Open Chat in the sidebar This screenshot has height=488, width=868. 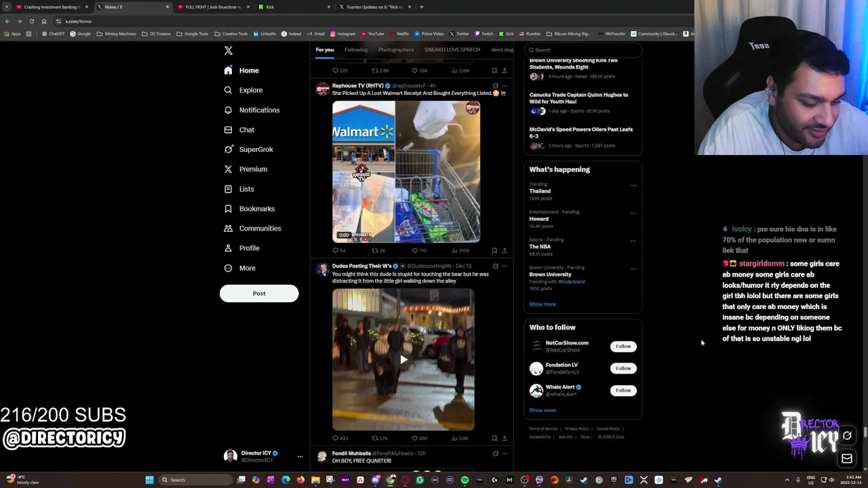pos(239,129)
